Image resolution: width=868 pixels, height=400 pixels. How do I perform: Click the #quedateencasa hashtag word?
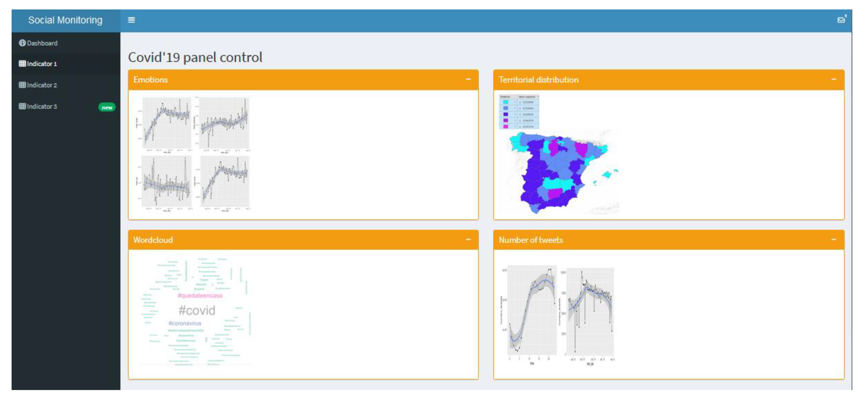click(200, 296)
